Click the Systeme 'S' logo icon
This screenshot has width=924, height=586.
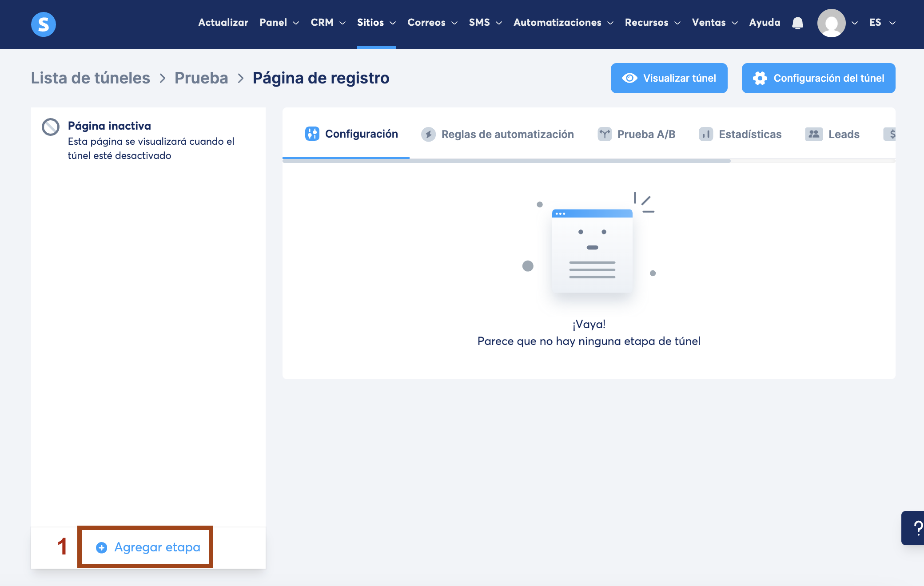[44, 24]
